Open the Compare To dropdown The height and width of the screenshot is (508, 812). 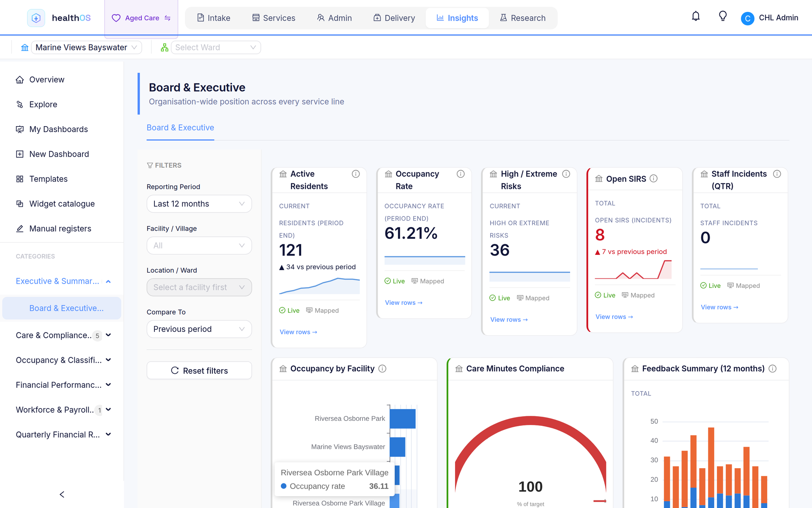[199, 329]
